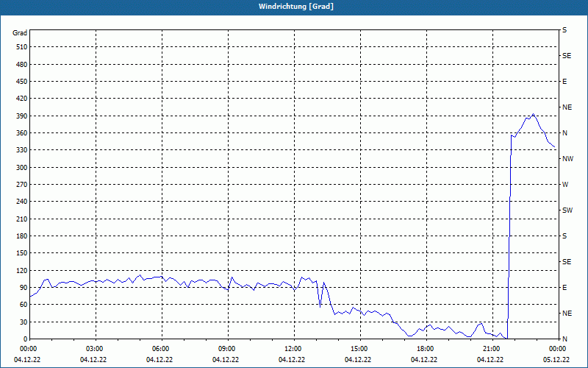Click the 330 y-axis tick label
588x368 pixels.
pyautogui.click(x=22, y=150)
